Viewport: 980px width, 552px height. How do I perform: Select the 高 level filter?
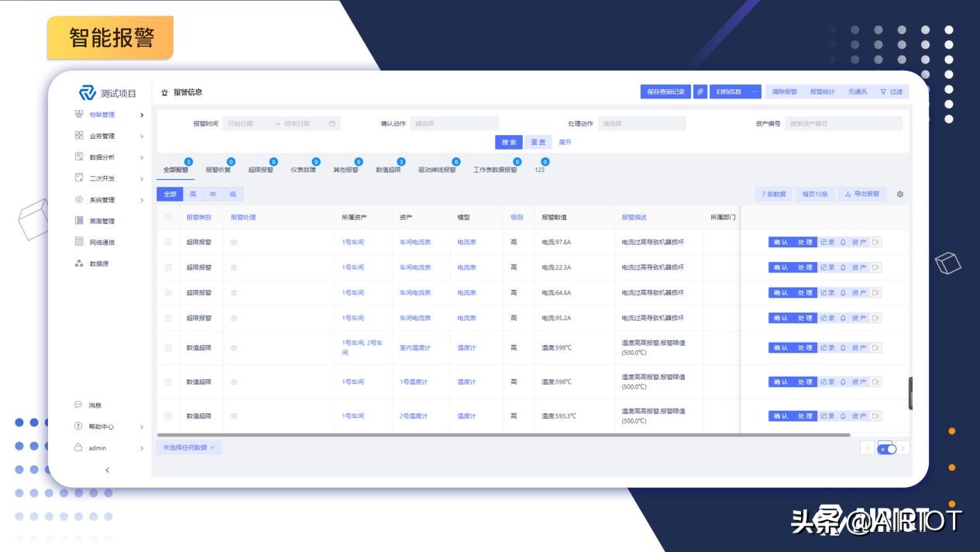pos(193,194)
